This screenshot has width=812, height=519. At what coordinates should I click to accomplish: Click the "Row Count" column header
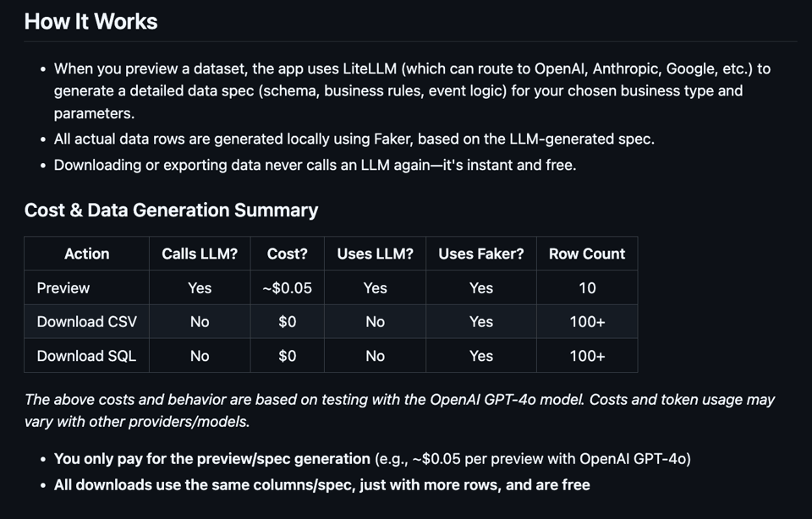point(587,254)
